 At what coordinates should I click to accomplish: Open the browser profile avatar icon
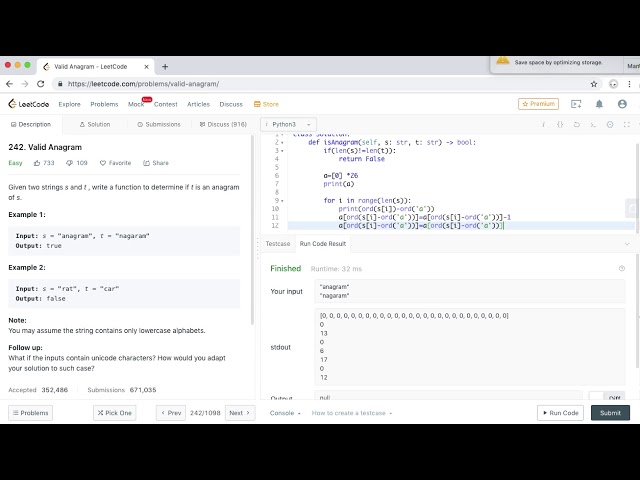pyautogui.click(x=613, y=84)
